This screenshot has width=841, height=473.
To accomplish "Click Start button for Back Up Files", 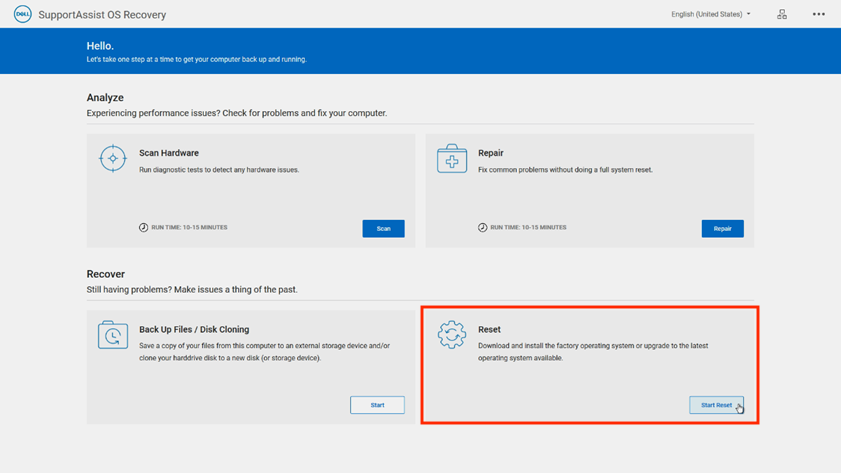I will (x=378, y=405).
